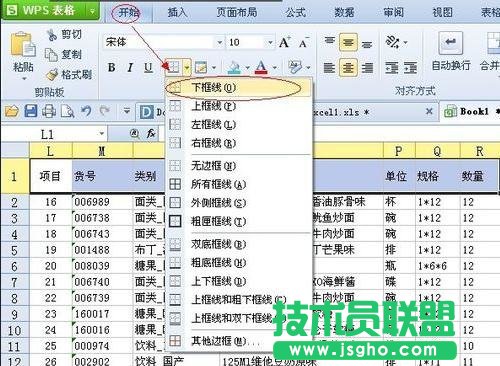This screenshot has height=366, width=500.
Task: Click the clear format eraser icon
Action: (295, 67)
